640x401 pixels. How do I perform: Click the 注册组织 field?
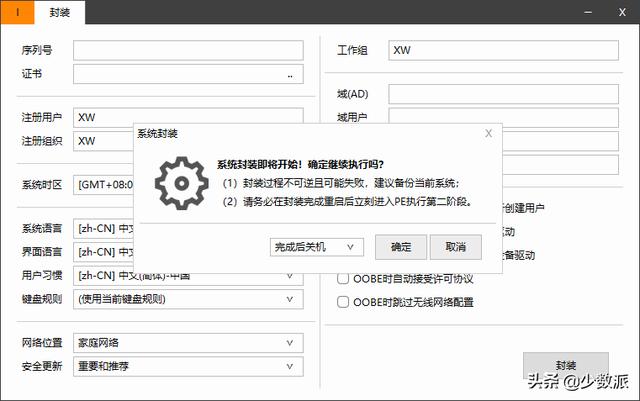[x=104, y=141]
